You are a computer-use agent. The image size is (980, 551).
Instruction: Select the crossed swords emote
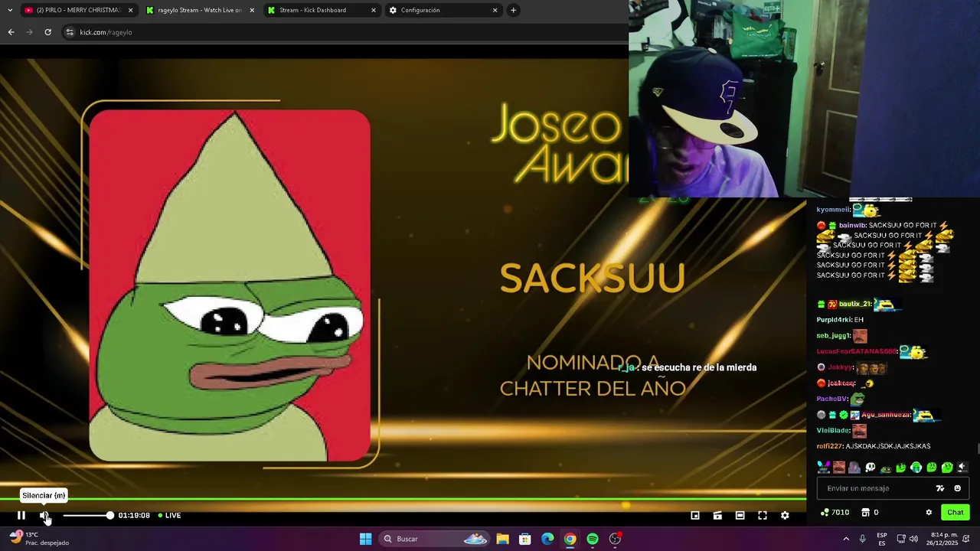tap(824, 468)
